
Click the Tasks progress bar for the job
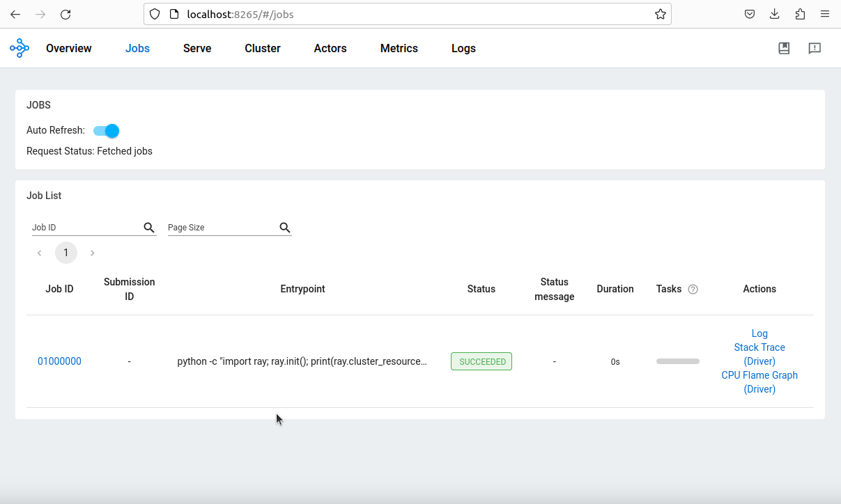677,361
